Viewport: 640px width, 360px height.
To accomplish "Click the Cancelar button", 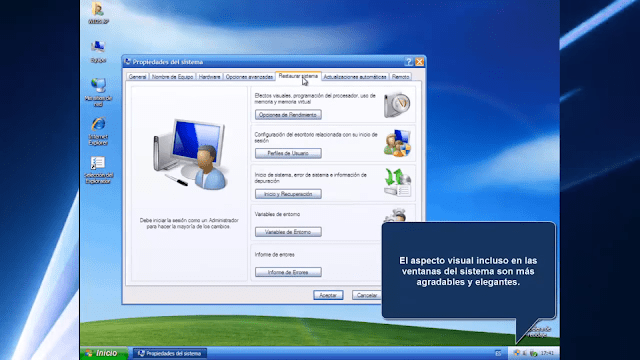I will [367, 295].
